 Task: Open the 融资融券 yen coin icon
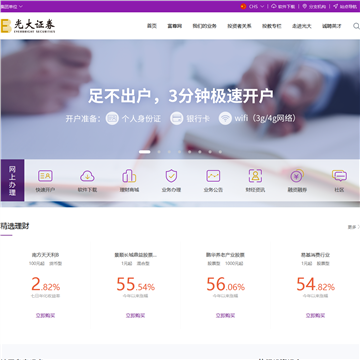[297, 176]
